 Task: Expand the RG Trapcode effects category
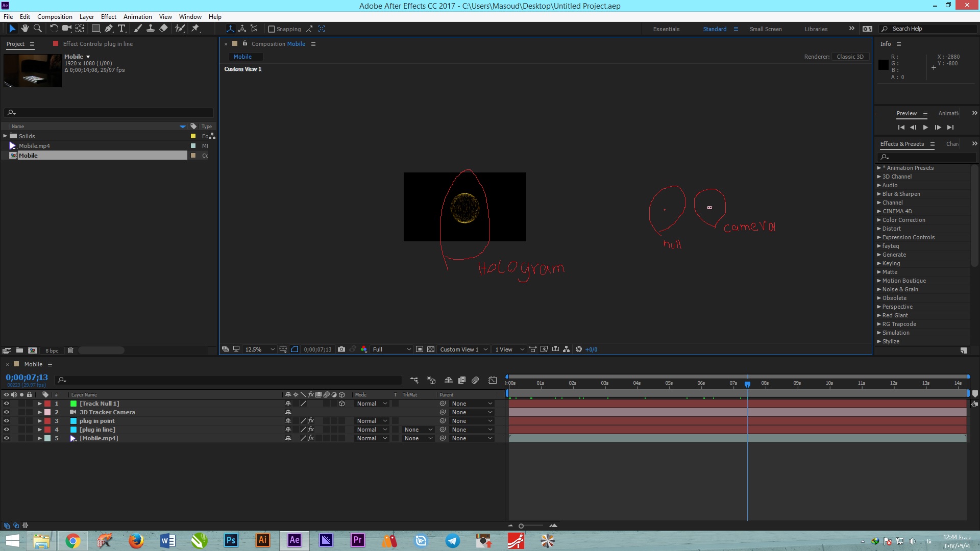pos(879,324)
